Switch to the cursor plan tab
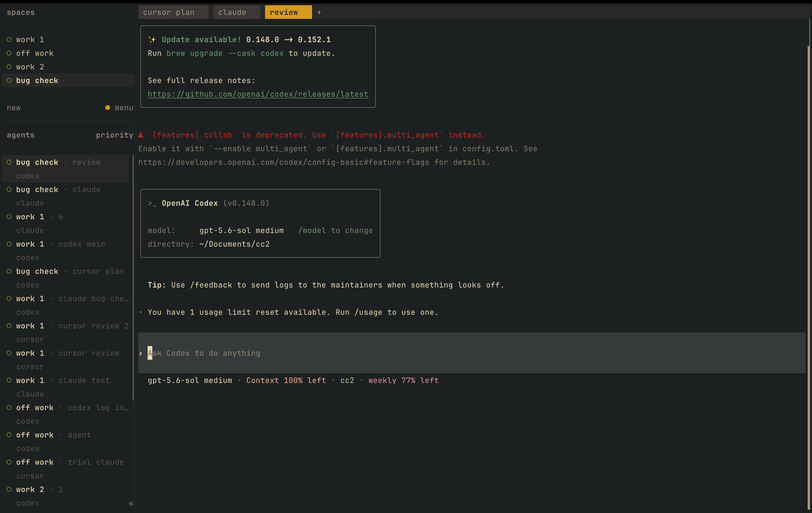 coord(173,12)
